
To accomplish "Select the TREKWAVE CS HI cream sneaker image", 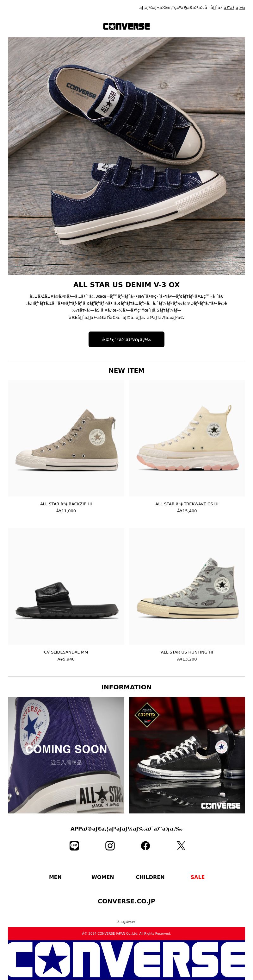I will coord(187,438).
